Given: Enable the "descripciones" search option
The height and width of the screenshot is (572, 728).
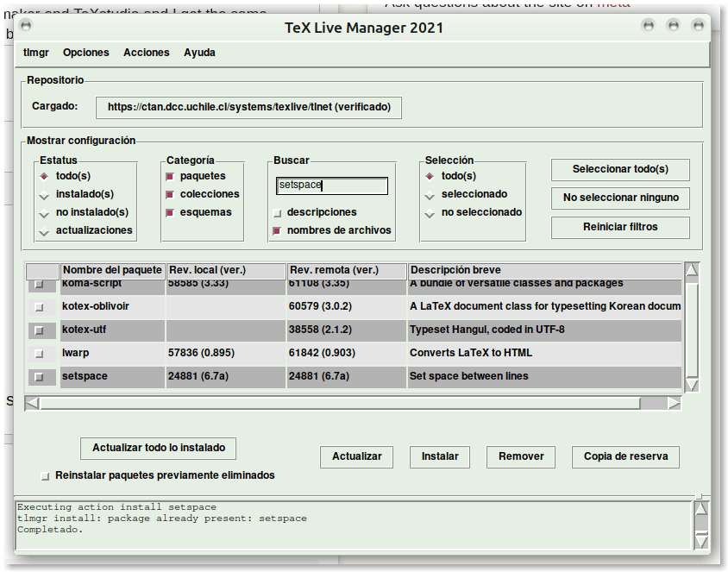Looking at the screenshot, I should tap(279, 212).
